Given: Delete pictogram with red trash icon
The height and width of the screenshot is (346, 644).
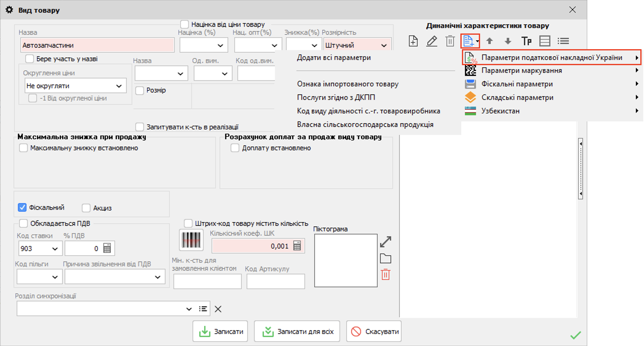Looking at the screenshot, I should coord(385,274).
